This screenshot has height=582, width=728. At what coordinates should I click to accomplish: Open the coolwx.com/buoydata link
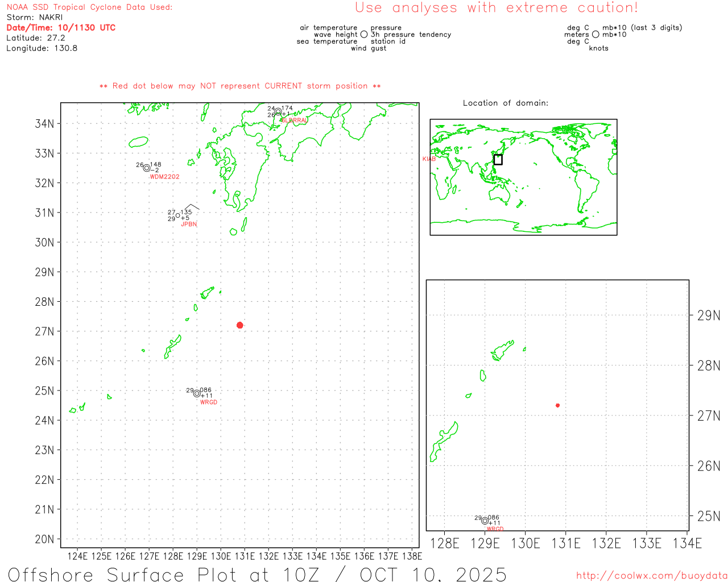(x=651, y=576)
